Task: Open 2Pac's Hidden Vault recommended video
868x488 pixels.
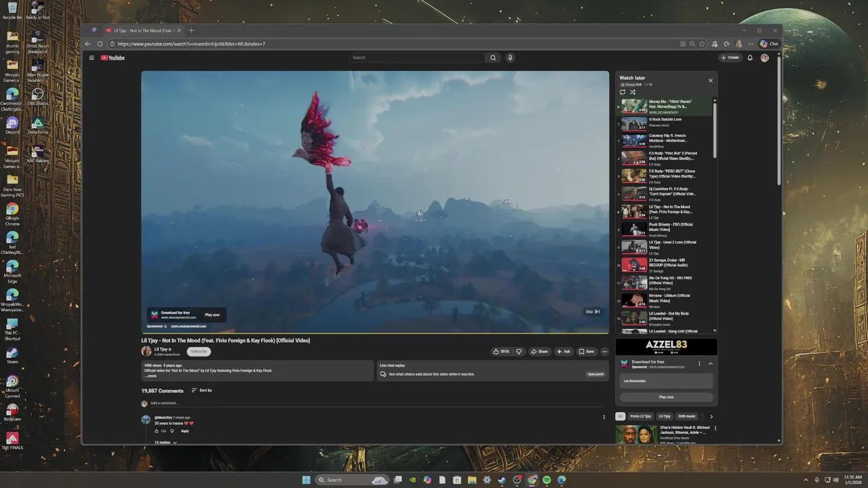Action: 665,434
